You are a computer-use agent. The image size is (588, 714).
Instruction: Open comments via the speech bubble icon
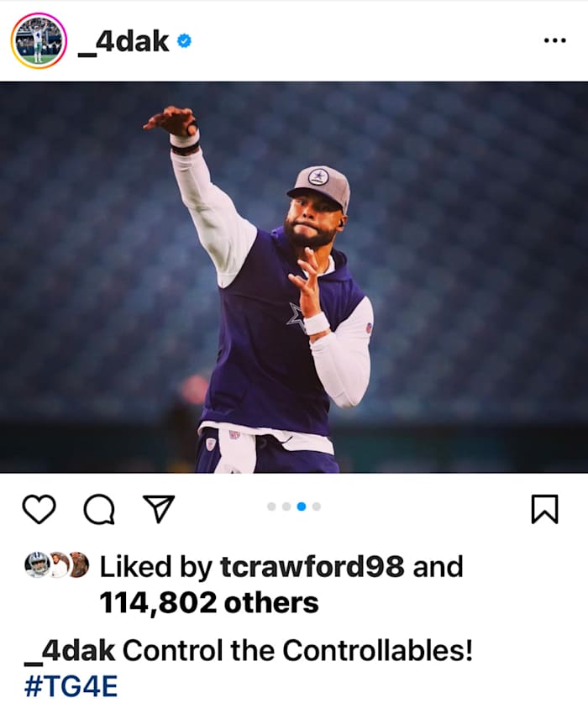point(99,509)
